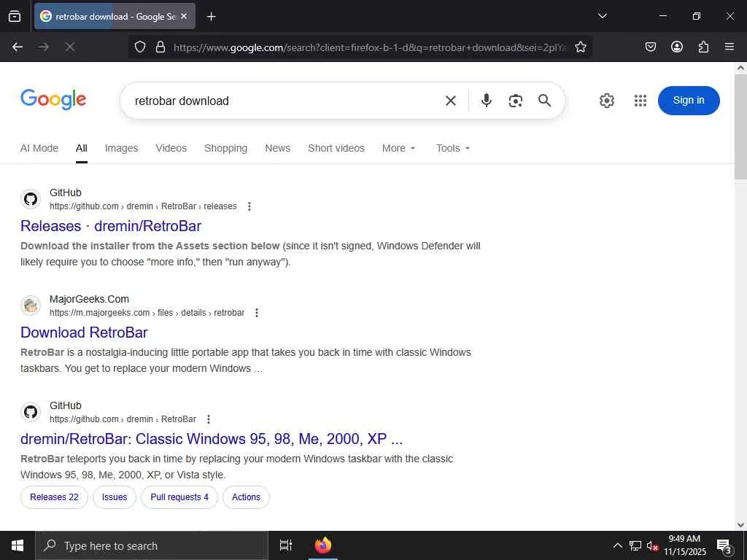The width and height of the screenshot is (747, 560).
Task: Open Actions sitelink chip
Action: (247, 497)
